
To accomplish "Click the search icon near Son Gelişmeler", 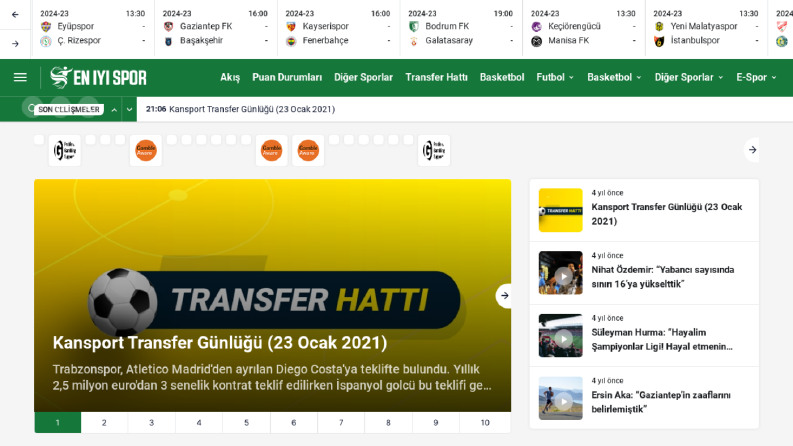I will pyautogui.click(x=32, y=108).
